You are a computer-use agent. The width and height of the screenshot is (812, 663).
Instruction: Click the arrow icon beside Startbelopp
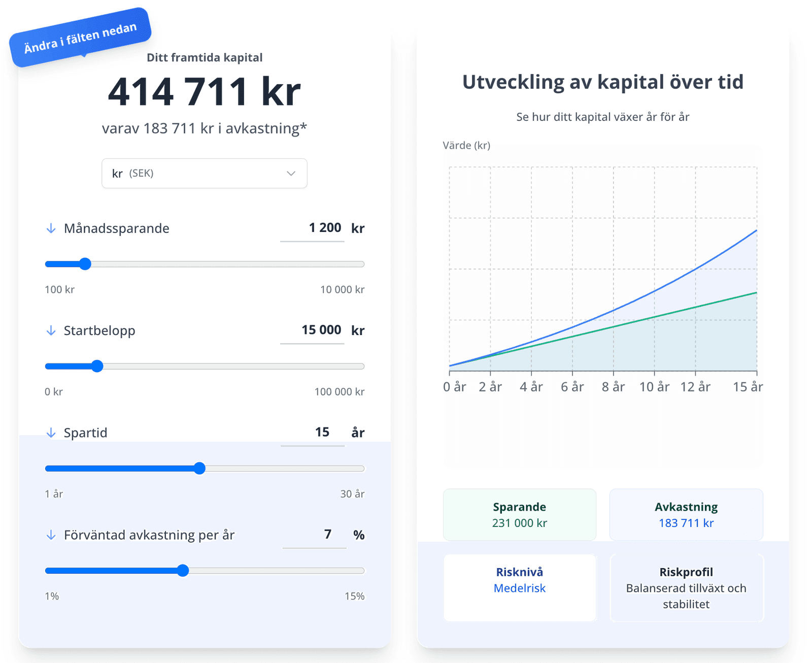coord(51,331)
